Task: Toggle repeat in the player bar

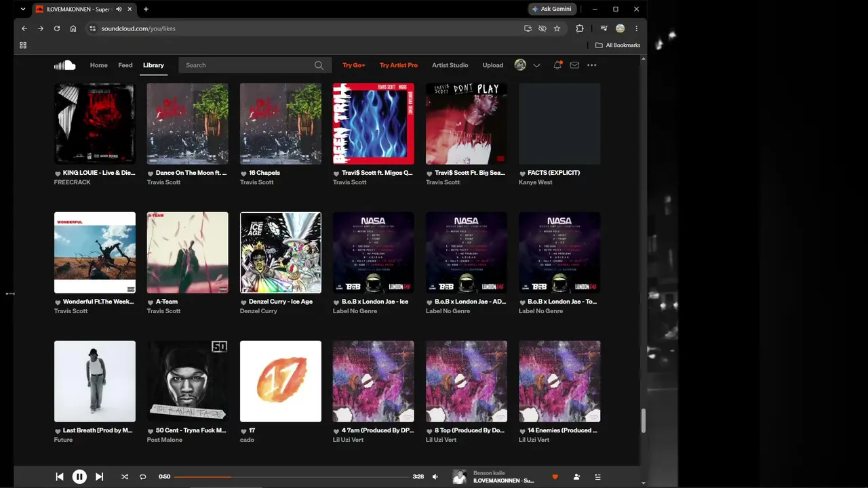Action: (142, 476)
